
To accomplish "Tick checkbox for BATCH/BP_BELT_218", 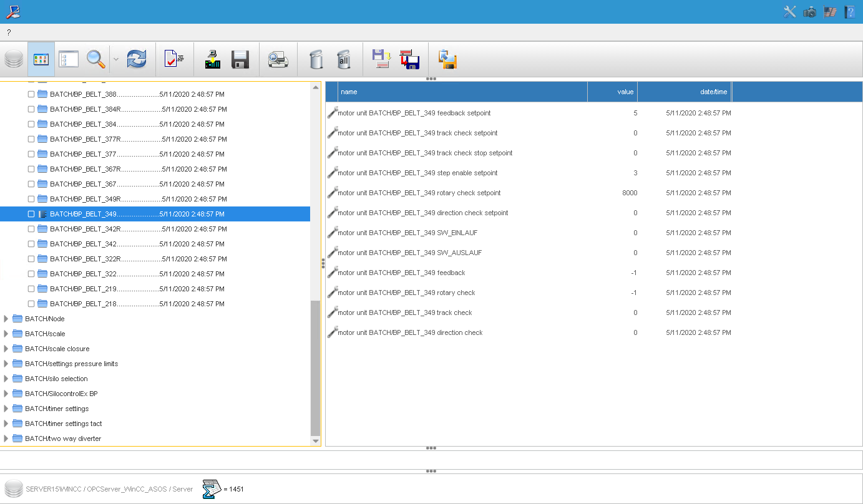I will 31,304.
